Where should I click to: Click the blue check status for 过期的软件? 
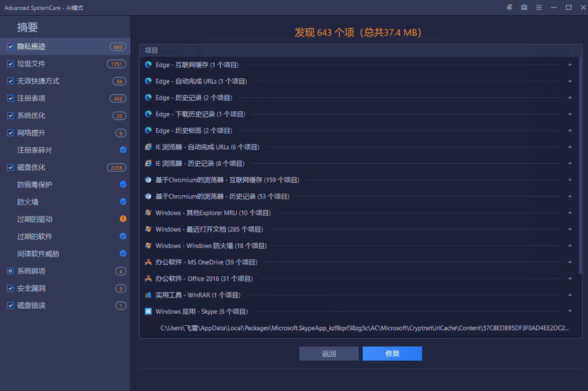click(x=123, y=236)
